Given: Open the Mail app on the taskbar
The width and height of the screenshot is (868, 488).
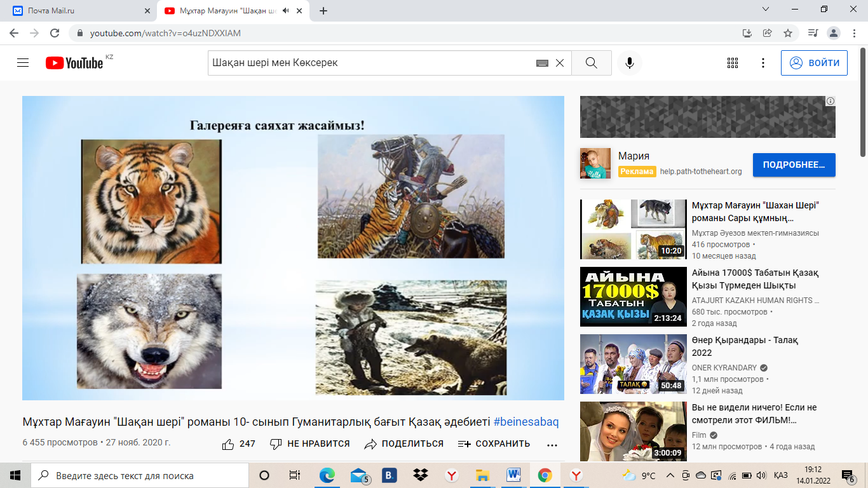Looking at the screenshot, I should (359, 475).
